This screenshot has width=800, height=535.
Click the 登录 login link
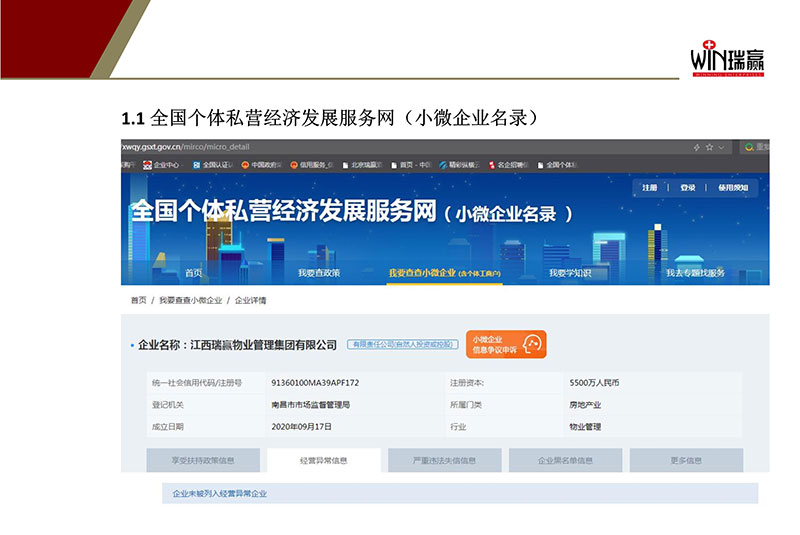pyautogui.click(x=688, y=188)
